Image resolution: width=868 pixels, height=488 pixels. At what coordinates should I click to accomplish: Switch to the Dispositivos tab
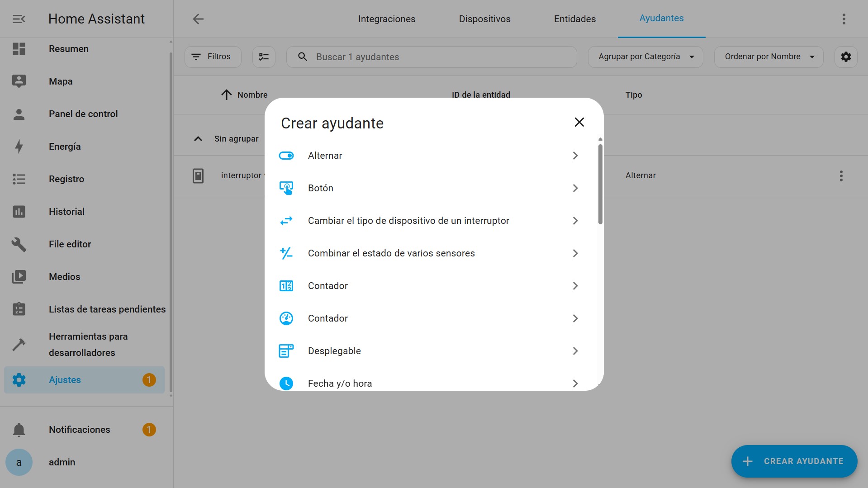[x=484, y=19]
